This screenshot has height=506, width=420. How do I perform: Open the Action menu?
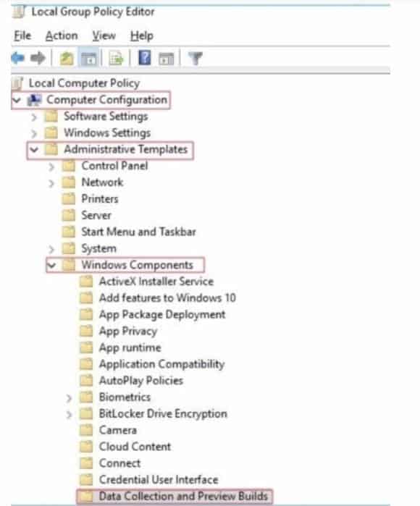tap(62, 35)
